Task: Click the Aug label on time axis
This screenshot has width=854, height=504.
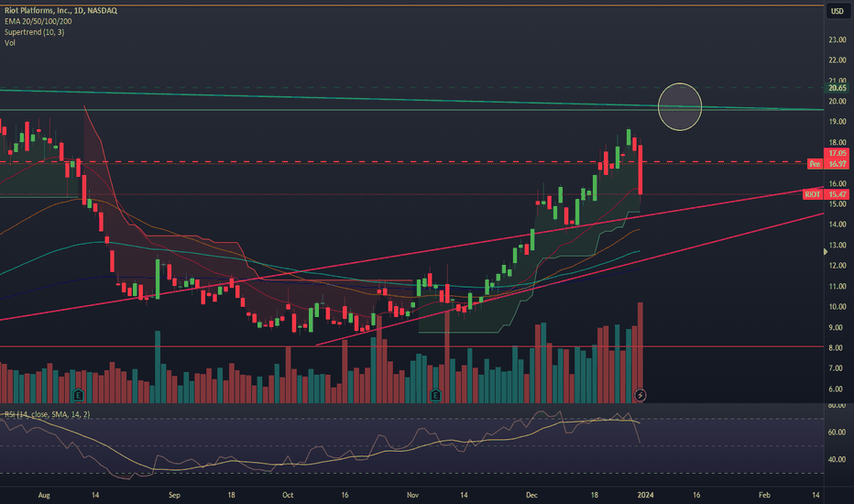Action: coord(44,495)
